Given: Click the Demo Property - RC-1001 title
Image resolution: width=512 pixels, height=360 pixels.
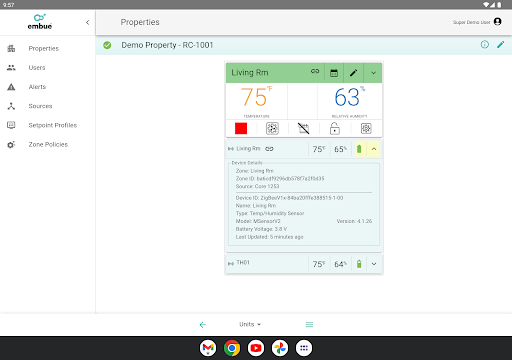Looking at the screenshot, I should pos(167,45).
